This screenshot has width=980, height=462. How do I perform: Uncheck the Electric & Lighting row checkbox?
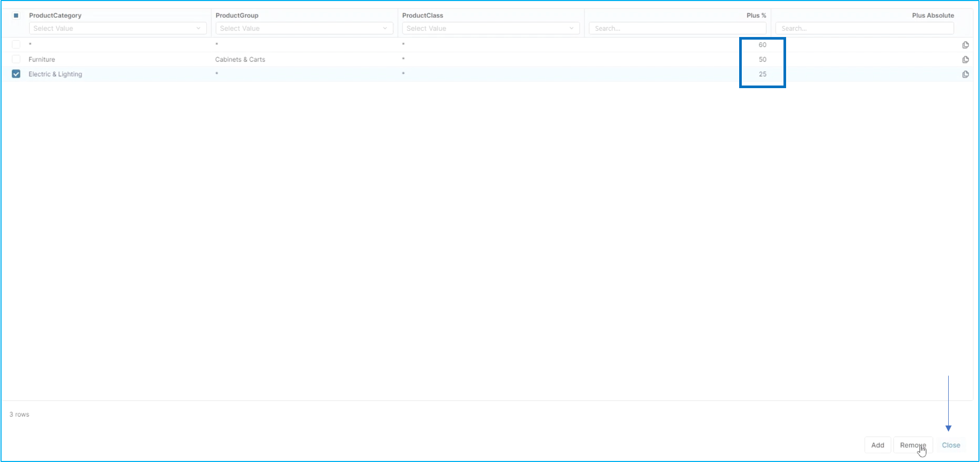pyautogui.click(x=16, y=74)
